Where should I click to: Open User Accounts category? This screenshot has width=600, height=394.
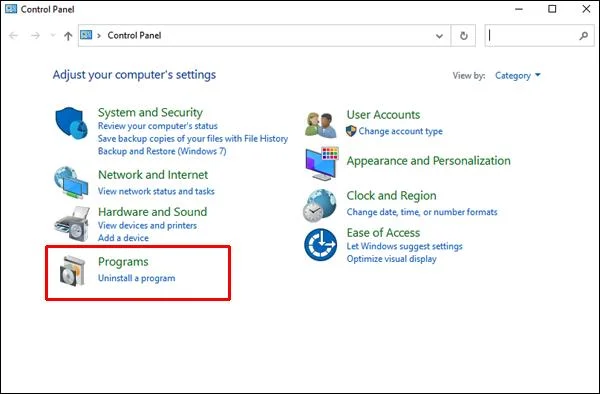click(x=383, y=115)
